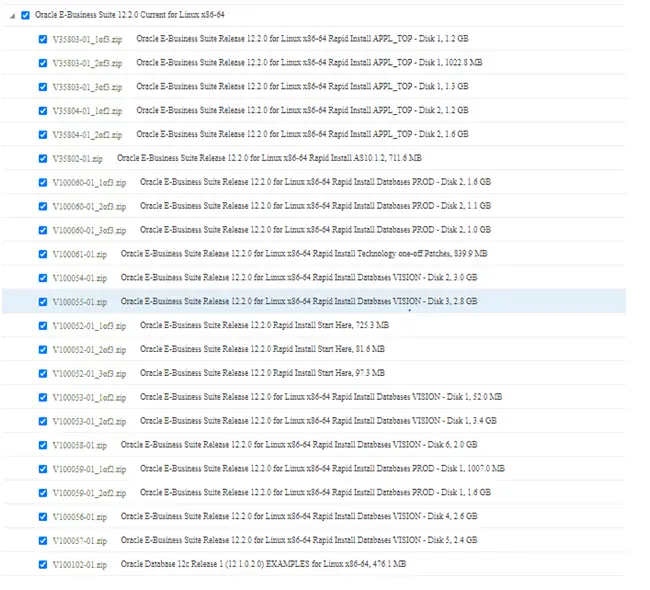Open the V100052-01_2of3.zip link
Image resolution: width=650 pixels, height=590 pixels.
pos(89,350)
